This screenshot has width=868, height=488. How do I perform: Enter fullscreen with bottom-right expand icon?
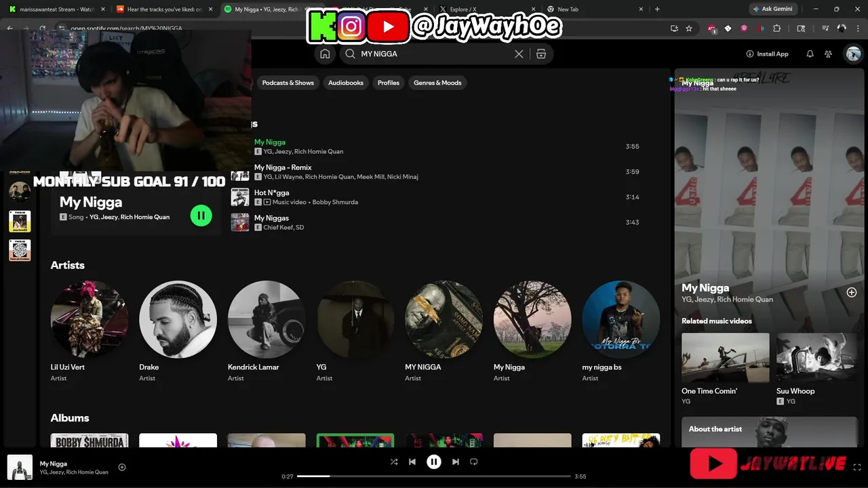tap(857, 467)
